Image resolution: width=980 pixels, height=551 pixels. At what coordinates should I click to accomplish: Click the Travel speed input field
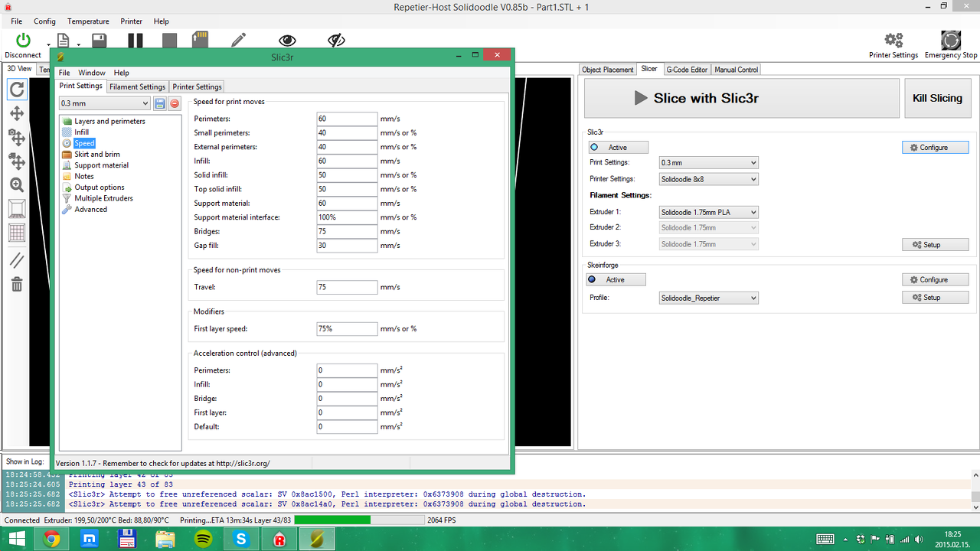pyautogui.click(x=347, y=287)
